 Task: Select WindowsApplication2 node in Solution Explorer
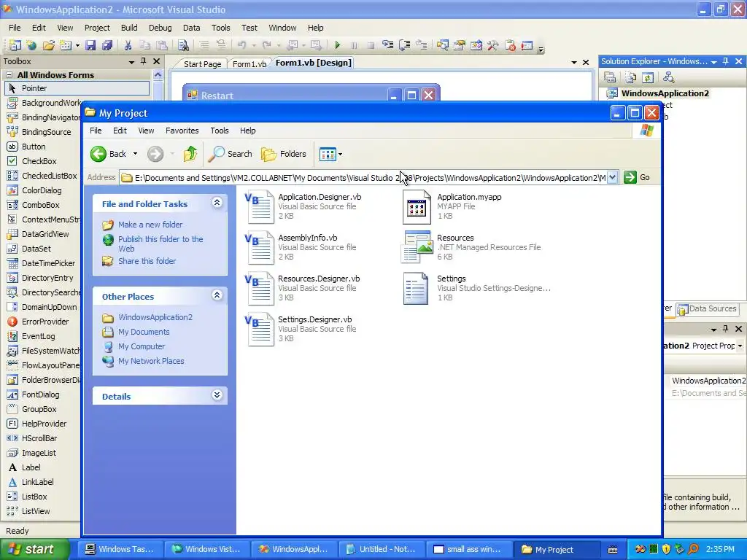[665, 93]
